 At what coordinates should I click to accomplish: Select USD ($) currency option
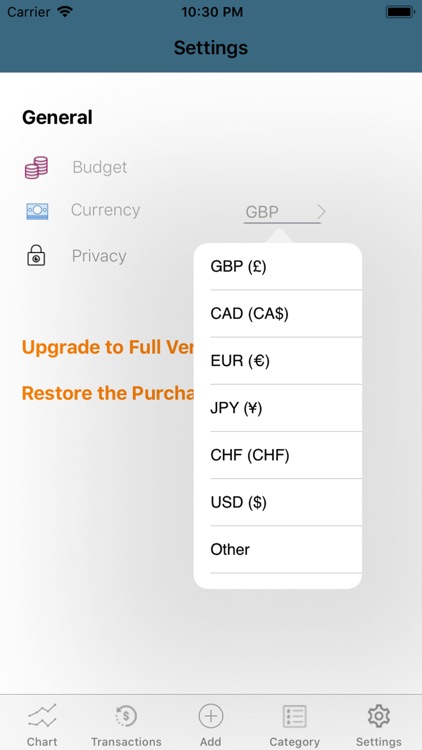278,502
